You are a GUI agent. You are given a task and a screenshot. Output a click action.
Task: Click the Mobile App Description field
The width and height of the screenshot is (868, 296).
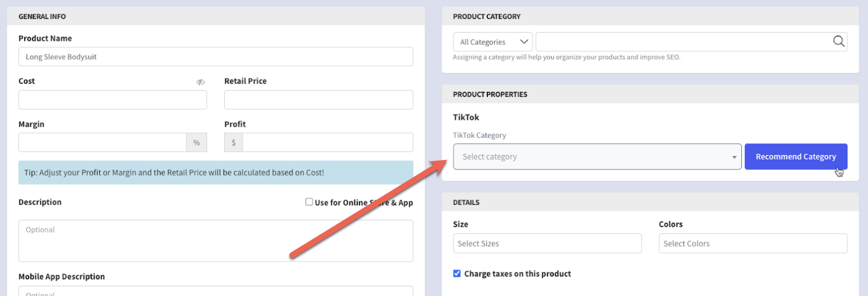tap(216, 291)
